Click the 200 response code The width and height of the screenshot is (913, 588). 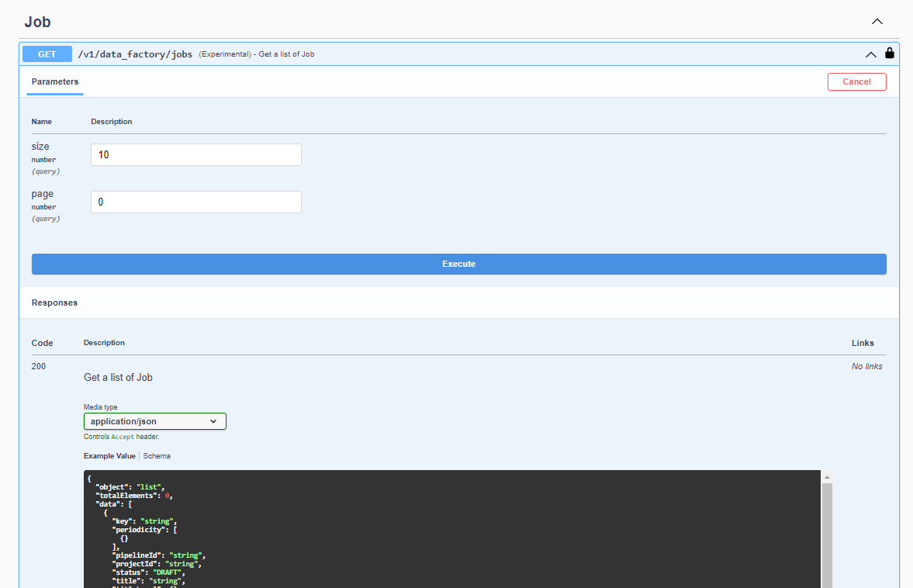(x=39, y=366)
